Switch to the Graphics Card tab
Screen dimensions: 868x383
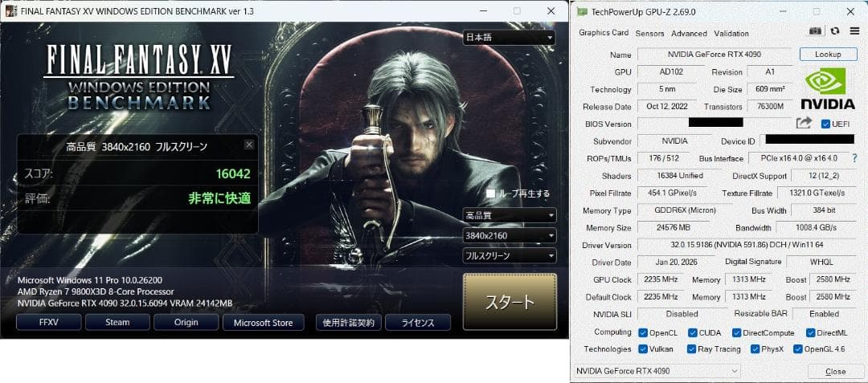pyautogui.click(x=604, y=33)
